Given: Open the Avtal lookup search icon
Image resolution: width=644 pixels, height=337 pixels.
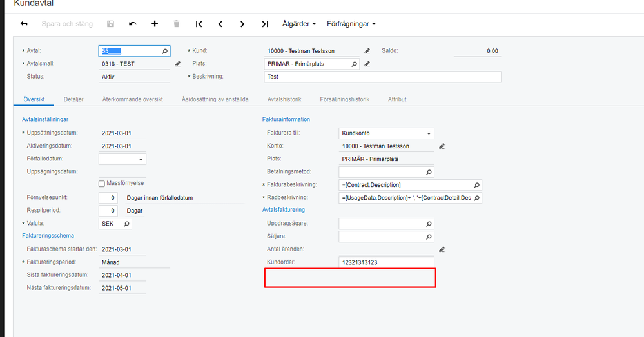Looking at the screenshot, I should [165, 51].
